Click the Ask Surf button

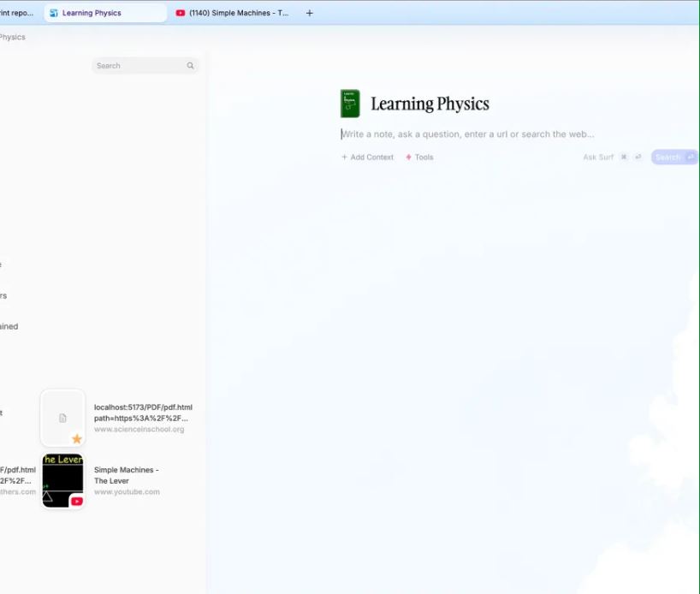612,157
